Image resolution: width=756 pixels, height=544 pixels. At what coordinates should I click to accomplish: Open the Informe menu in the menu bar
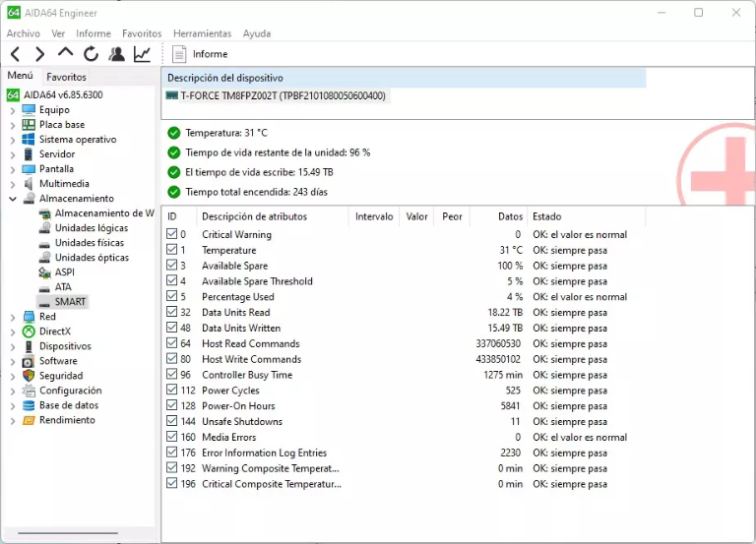[94, 33]
